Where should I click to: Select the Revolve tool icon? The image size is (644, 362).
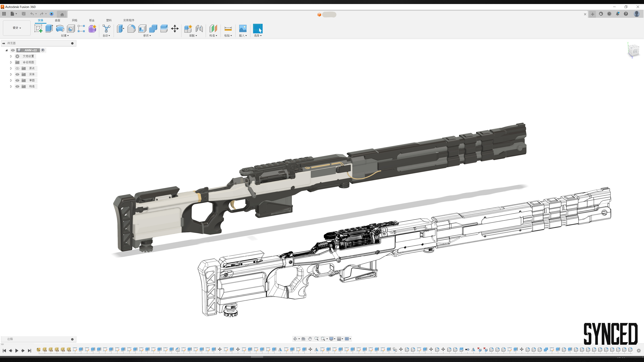click(60, 28)
